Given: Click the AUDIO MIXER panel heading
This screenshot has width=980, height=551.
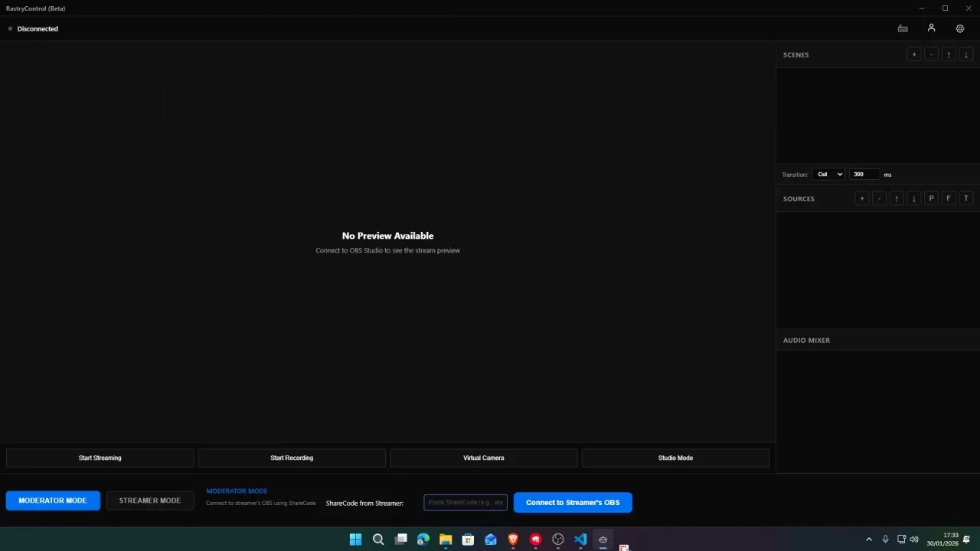Looking at the screenshot, I should click(806, 341).
